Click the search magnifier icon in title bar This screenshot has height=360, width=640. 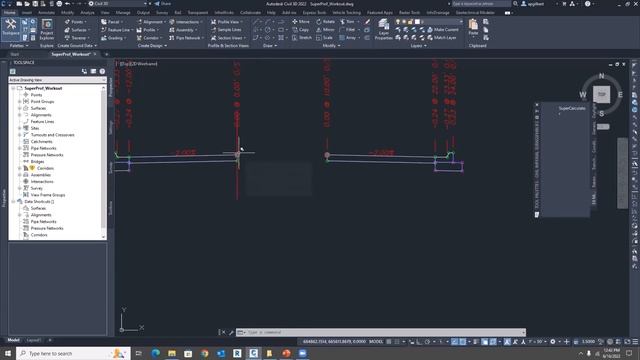point(516,4)
